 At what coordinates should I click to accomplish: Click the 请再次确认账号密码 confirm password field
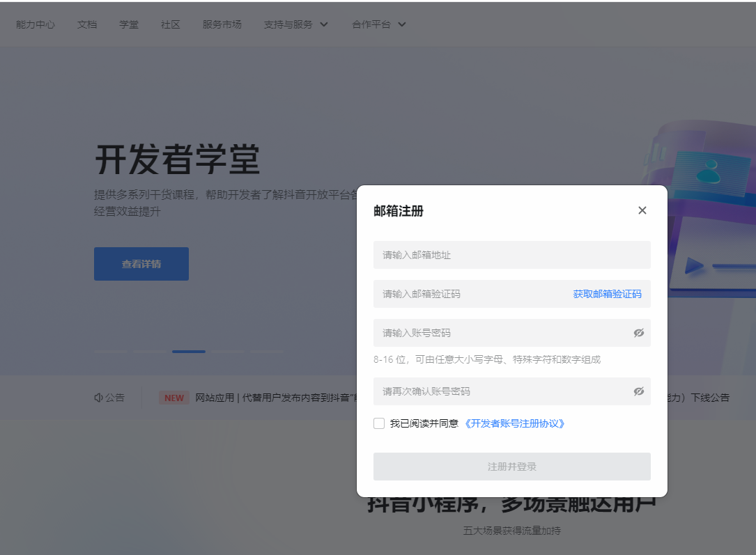coord(511,391)
